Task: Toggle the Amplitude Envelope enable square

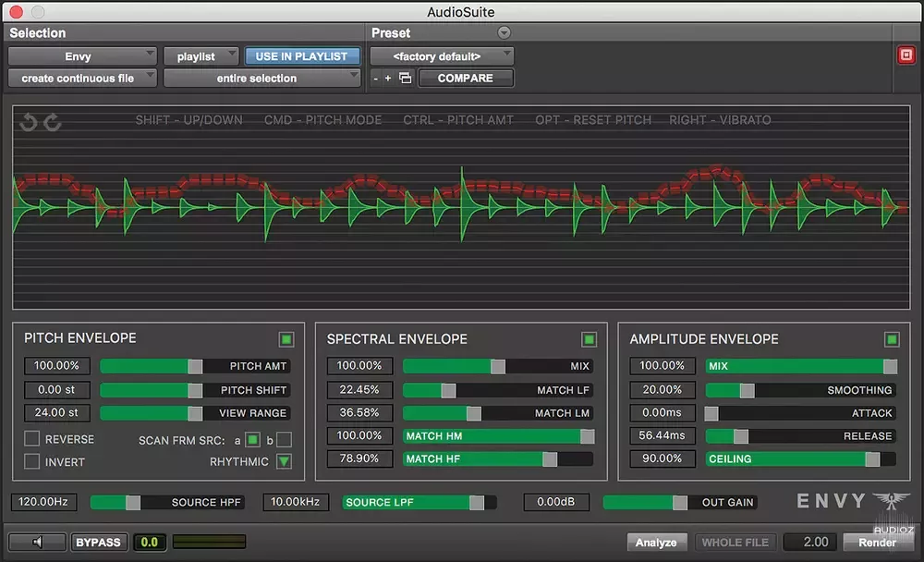Action: [x=892, y=339]
